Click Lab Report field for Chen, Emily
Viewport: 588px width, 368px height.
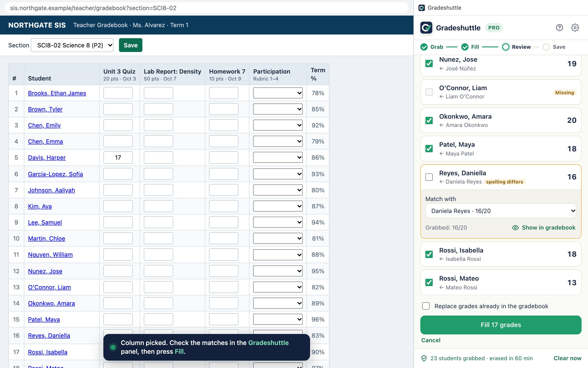coord(158,125)
